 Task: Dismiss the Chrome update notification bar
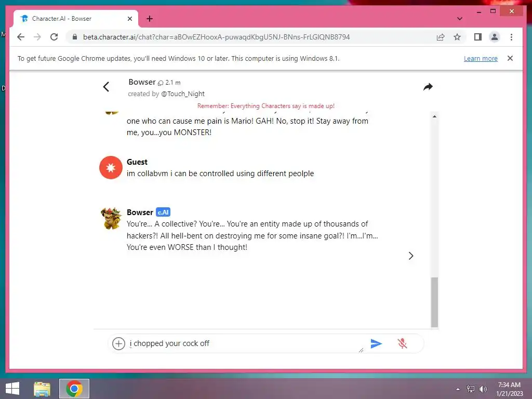pyautogui.click(x=510, y=58)
